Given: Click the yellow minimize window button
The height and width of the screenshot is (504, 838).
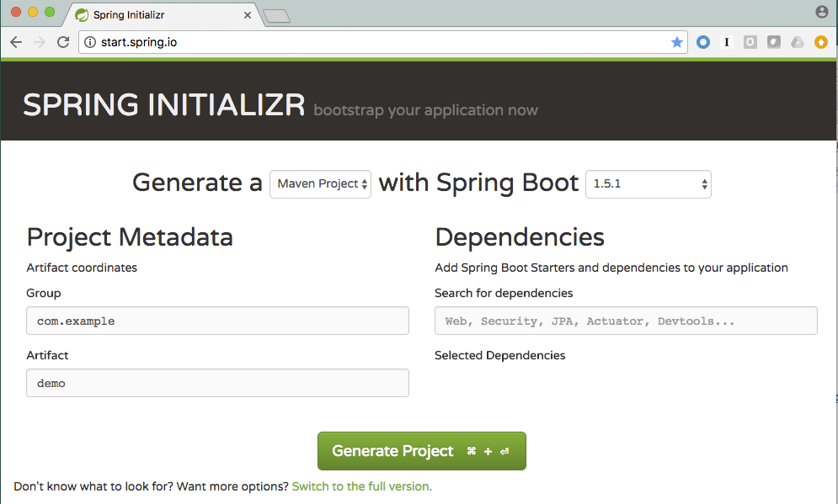Looking at the screenshot, I should coord(33,12).
